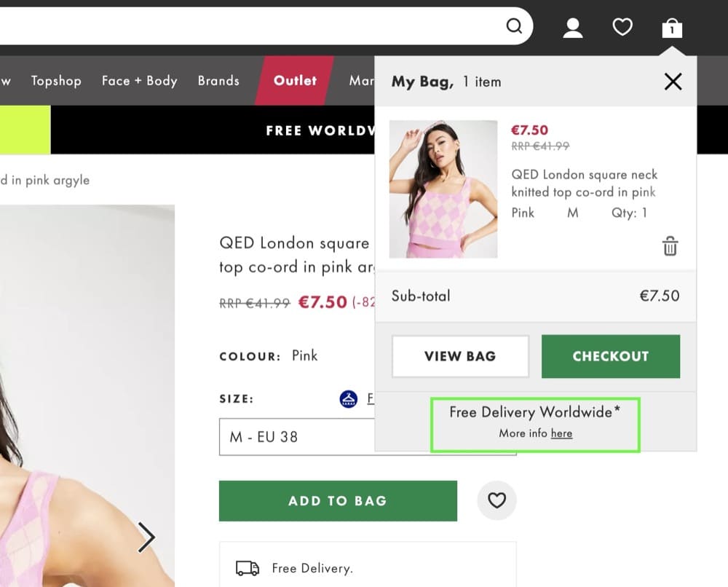The image size is (728, 587).
Task: Open the Topshop menu item
Action: [56, 81]
